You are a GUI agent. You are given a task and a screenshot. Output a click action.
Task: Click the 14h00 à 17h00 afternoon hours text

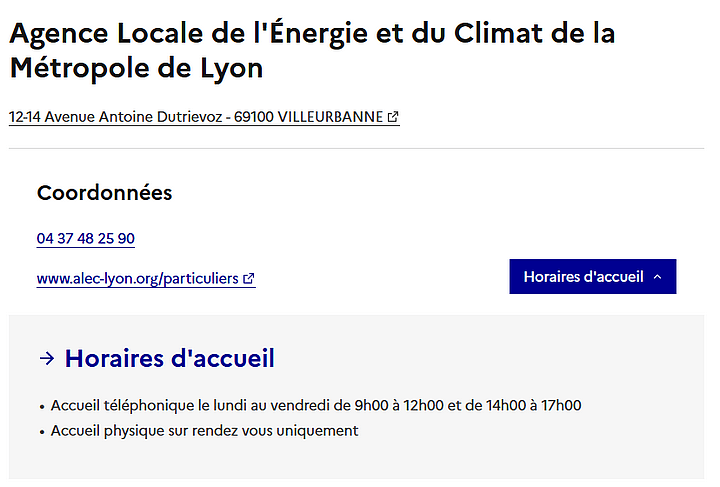click(x=534, y=405)
